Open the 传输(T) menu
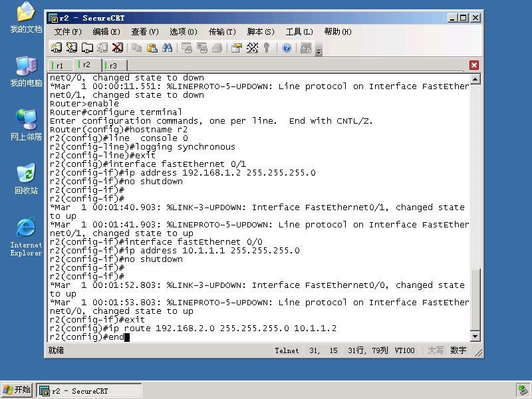532x399 pixels. (222, 32)
